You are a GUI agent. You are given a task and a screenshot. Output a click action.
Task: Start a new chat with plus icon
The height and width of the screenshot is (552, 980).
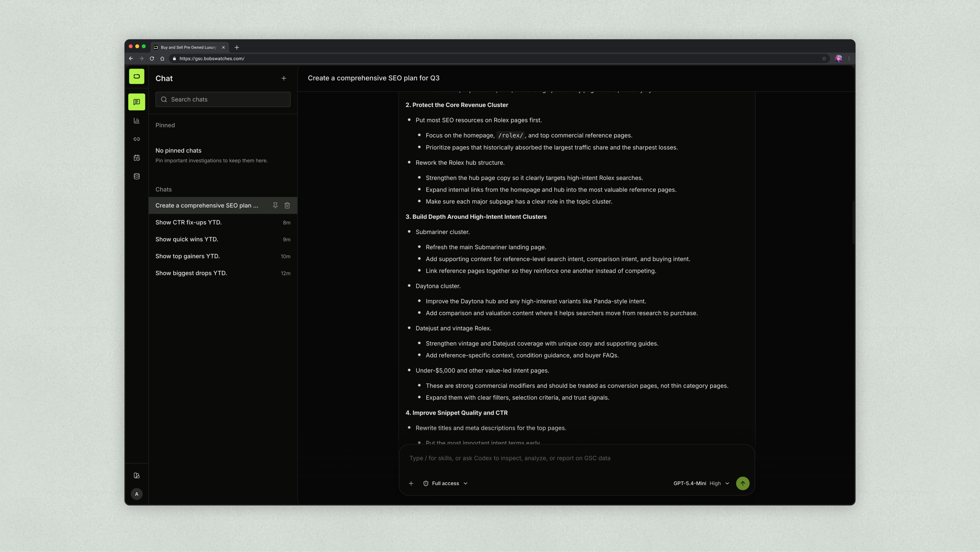click(x=284, y=78)
